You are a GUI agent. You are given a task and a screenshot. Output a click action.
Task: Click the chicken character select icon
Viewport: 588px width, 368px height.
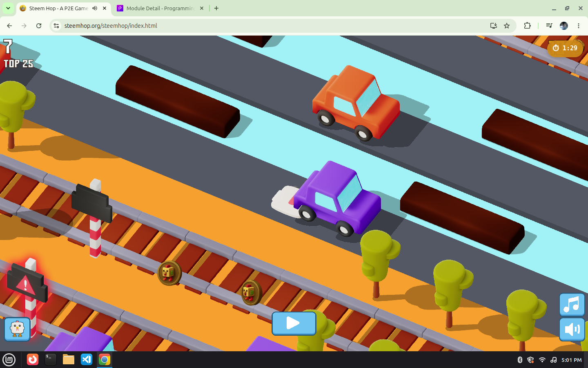17,329
